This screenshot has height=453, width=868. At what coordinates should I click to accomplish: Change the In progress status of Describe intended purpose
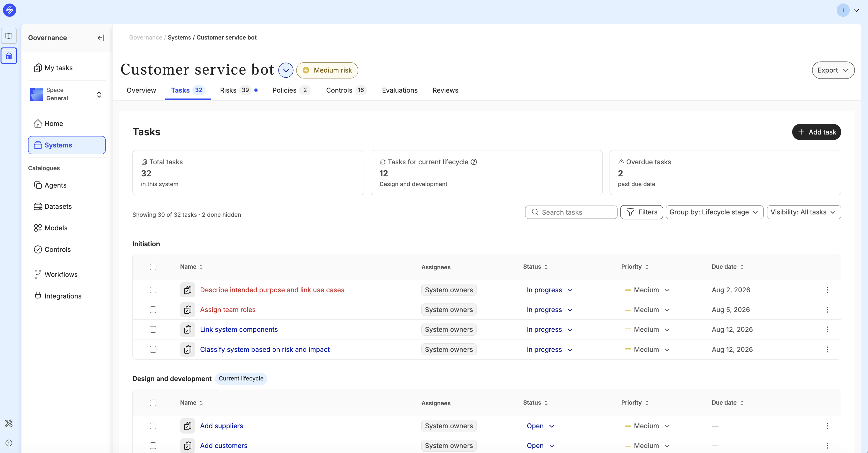[550, 290]
